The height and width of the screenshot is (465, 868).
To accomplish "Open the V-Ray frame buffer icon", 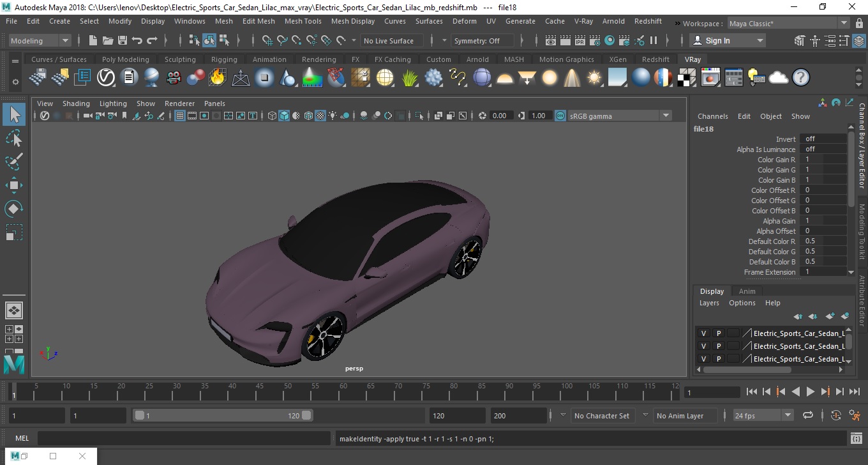I will point(710,78).
